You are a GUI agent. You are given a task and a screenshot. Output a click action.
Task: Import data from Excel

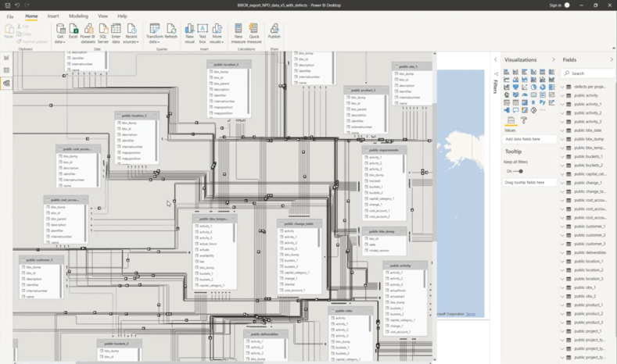pos(74,31)
